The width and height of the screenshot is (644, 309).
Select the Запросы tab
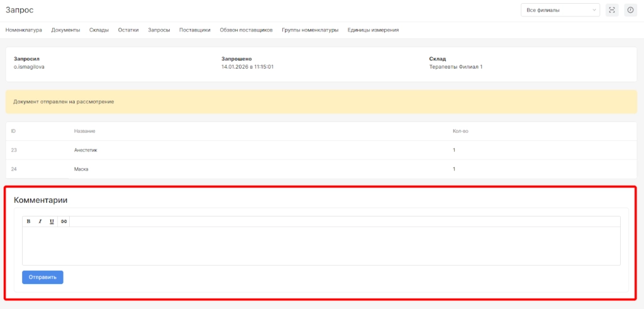click(x=158, y=30)
